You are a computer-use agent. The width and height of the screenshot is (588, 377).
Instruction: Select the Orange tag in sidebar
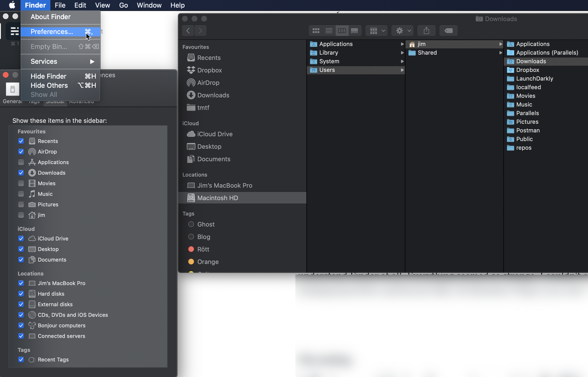click(208, 261)
